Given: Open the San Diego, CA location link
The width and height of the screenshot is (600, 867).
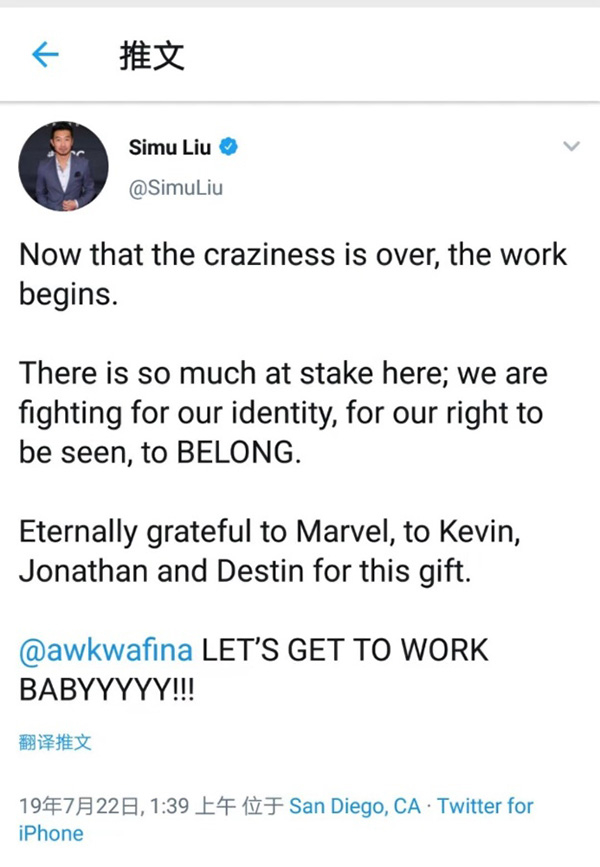Looking at the screenshot, I should pos(354,806).
